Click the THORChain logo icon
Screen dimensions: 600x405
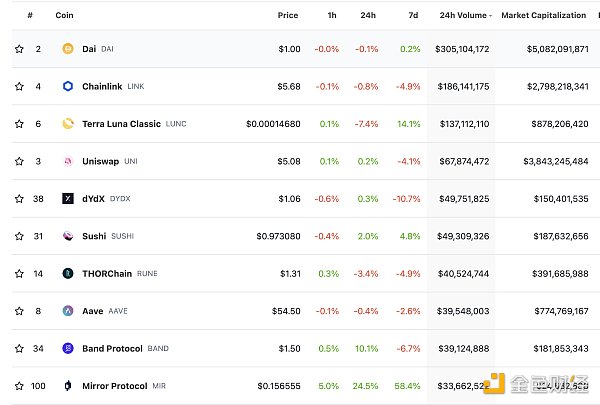click(x=68, y=273)
